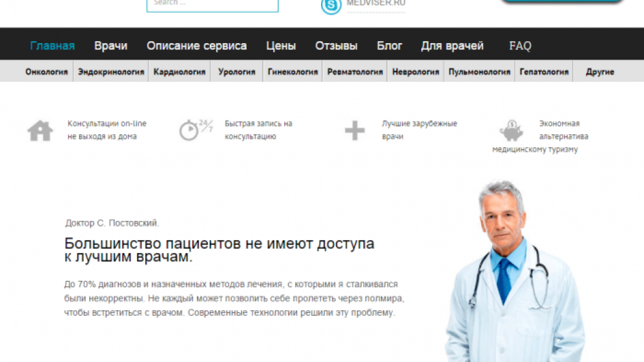Navigate to the Блог section
This screenshot has width=644, height=362.
(x=389, y=46)
